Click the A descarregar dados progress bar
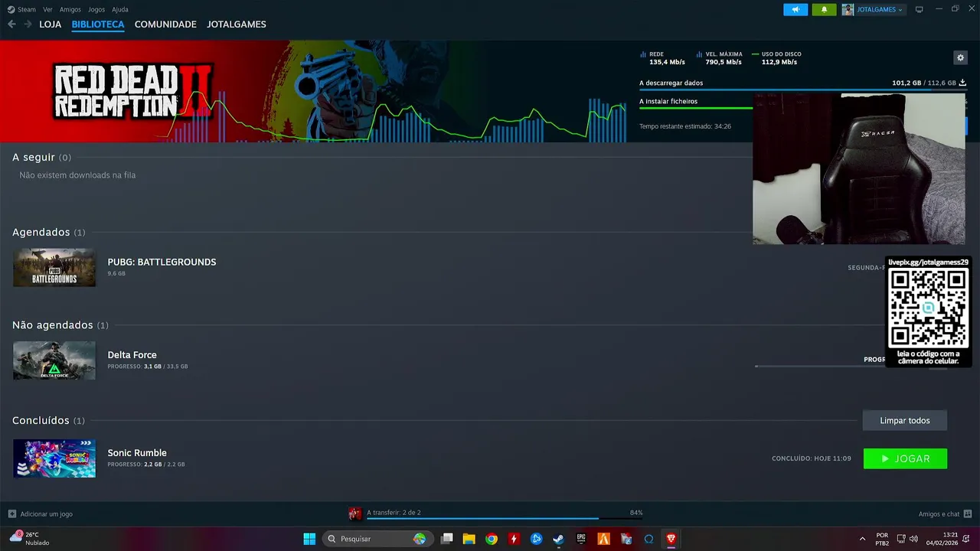This screenshot has height=551, width=980. click(802, 90)
